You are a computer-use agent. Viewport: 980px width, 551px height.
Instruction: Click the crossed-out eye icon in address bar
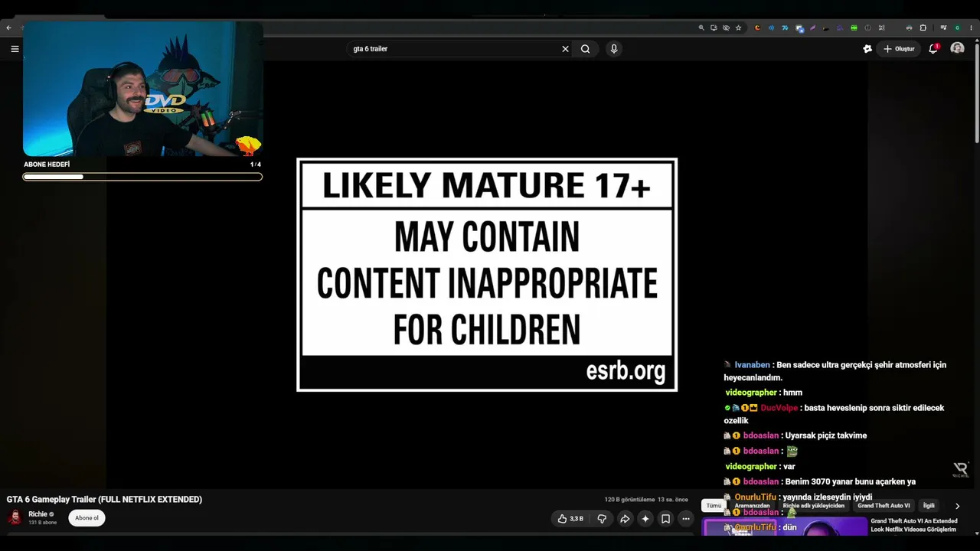tap(726, 28)
